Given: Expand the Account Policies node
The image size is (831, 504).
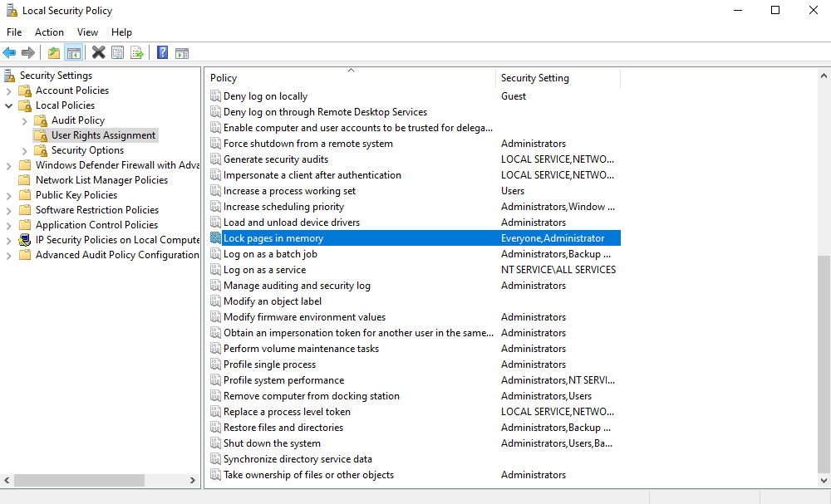Looking at the screenshot, I should pos(8,91).
